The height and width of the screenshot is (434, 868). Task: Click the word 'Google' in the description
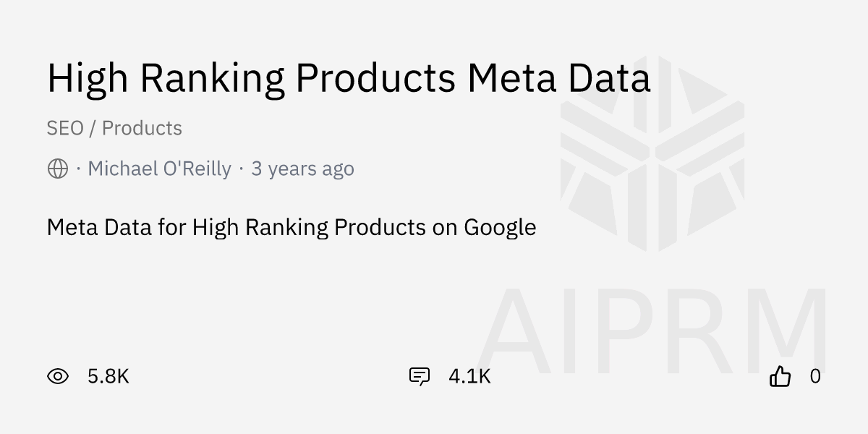tap(500, 228)
